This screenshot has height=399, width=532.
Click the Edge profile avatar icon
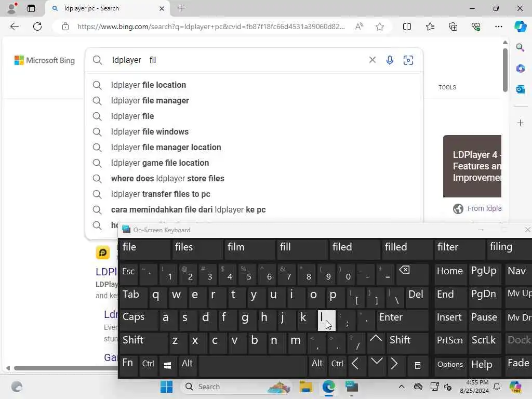(12, 8)
